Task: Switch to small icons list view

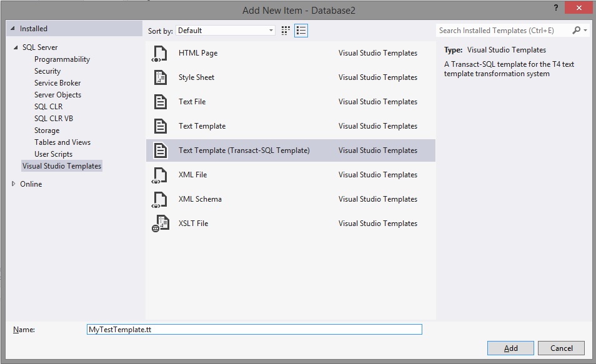Action: click(301, 30)
